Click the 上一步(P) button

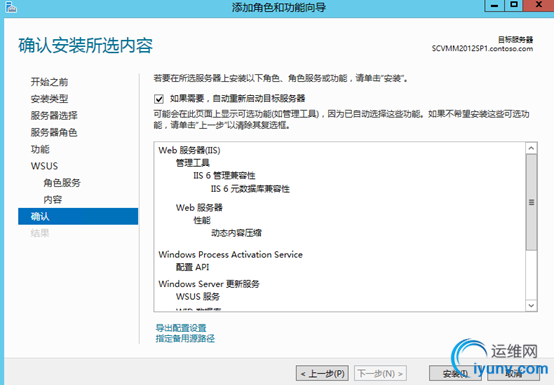click(322, 373)
